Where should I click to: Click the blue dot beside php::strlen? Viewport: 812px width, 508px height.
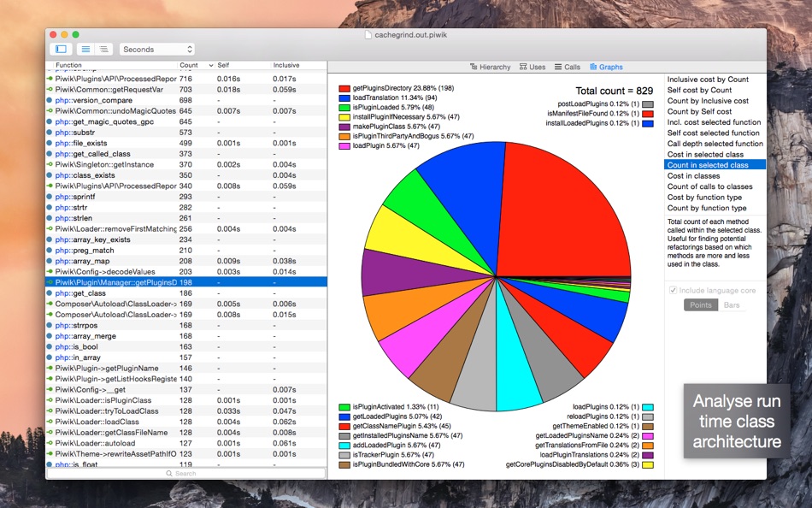point(50,218)
